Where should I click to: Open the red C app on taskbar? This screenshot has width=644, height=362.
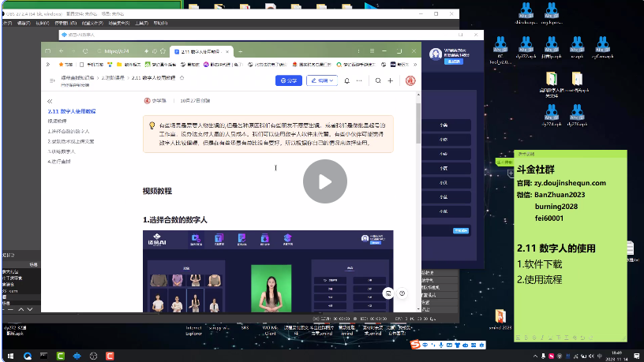coord(110,356)
